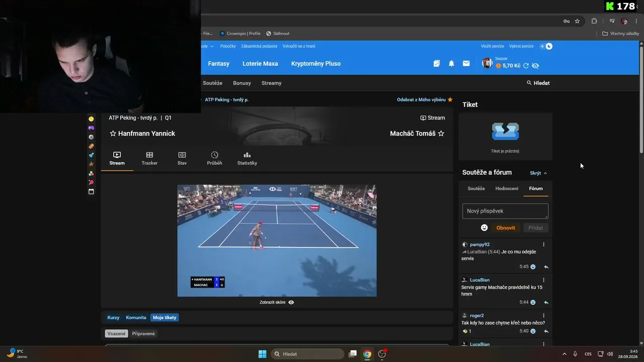Show hidden system tray icons

(564, 354)
